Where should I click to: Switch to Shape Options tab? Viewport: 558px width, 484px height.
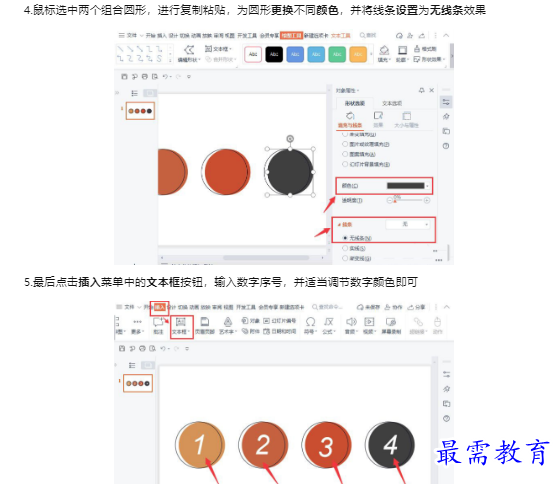pyautogui.click(x=354, y=103)
